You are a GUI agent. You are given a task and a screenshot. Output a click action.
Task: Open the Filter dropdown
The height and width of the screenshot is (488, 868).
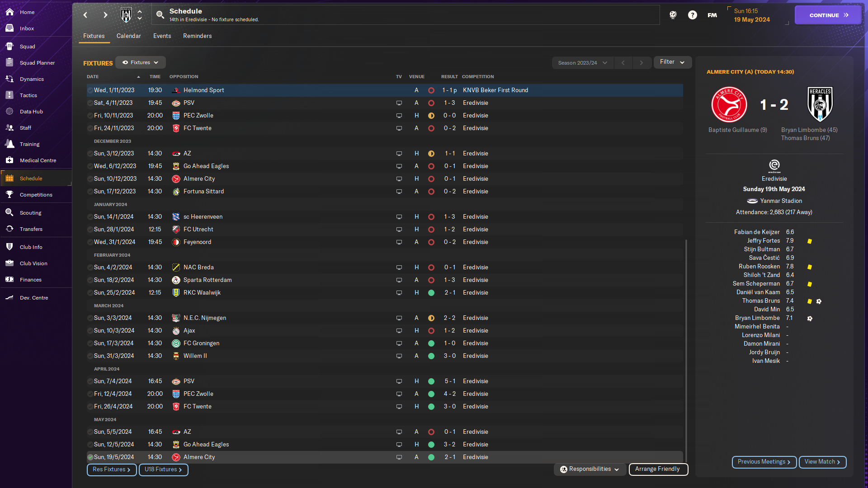(x=672, y=62)
